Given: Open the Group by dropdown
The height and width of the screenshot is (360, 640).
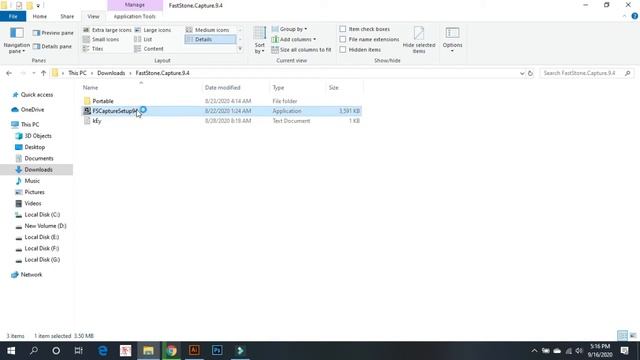Looking at the screenshot, I should 289,29.
